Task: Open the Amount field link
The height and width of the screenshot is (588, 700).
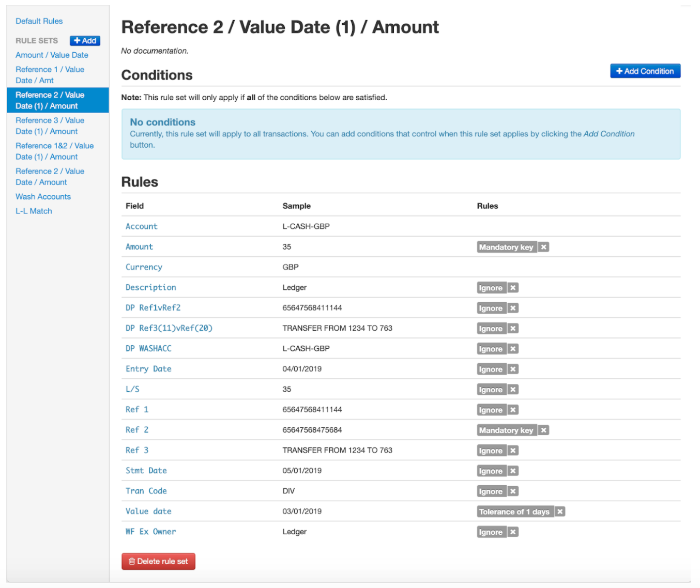Action: click(139, 246)
